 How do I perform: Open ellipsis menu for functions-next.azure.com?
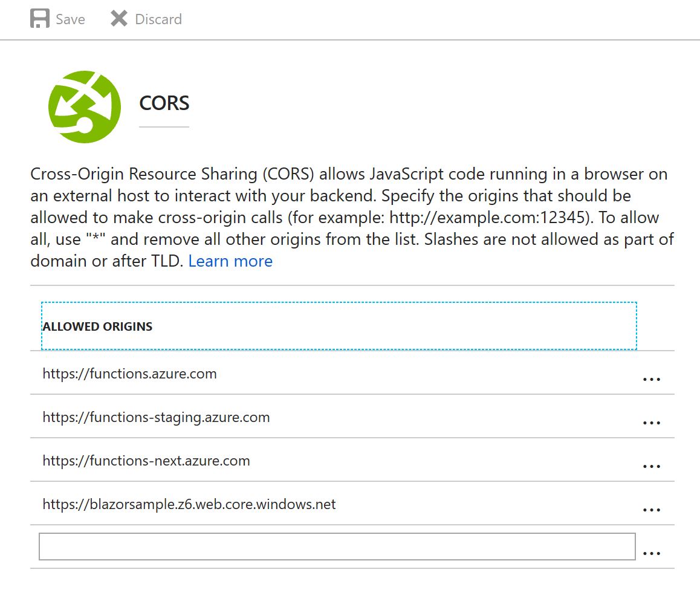(x=652, y=466)
